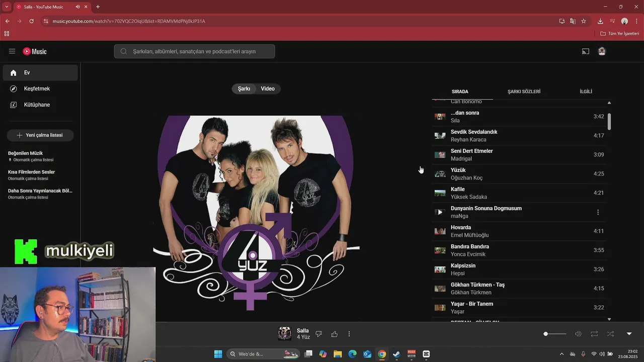The width and height of the screenshot is (644, 362).
Task: Open File Explorer from the taskbar
Action: tap(338, 354)
